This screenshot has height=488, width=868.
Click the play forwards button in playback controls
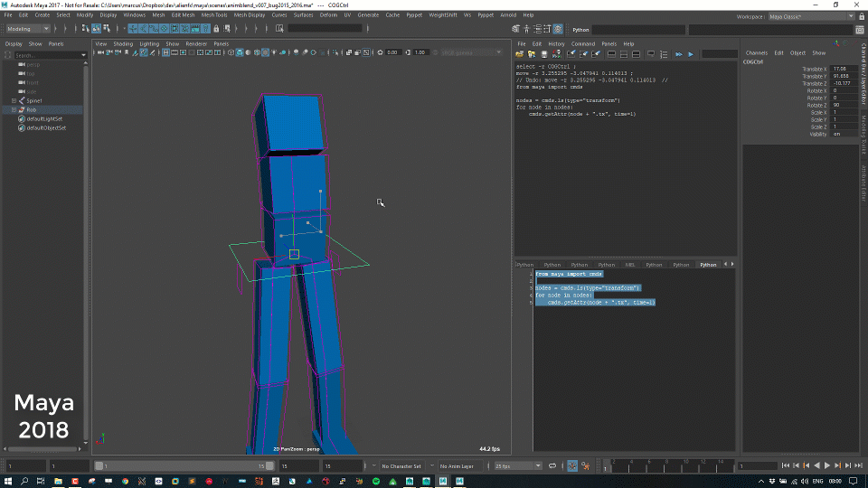[826, 465]
